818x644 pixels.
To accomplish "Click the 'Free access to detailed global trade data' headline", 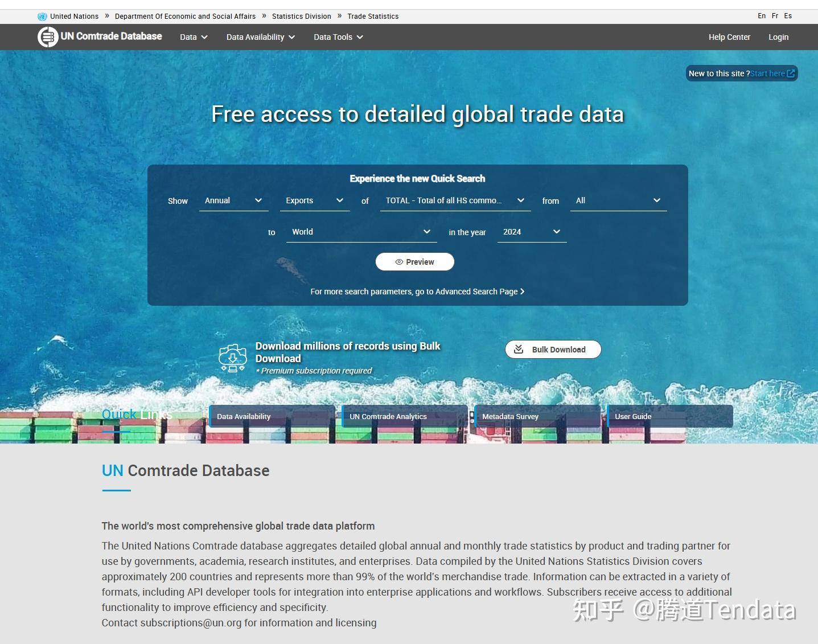I will (417, 114).
